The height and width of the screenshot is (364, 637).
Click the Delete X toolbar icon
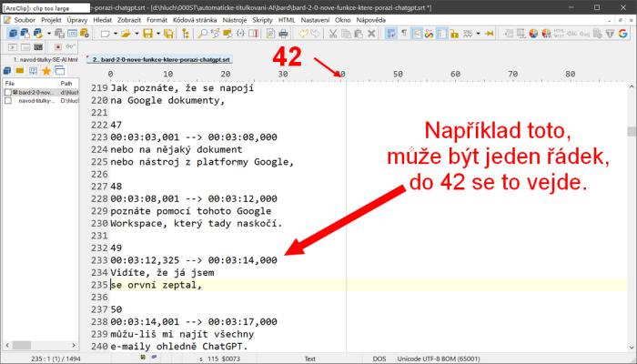tap(371, 34)
